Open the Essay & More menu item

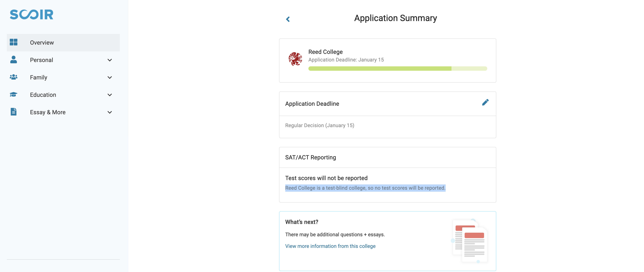tap(63, 112)
